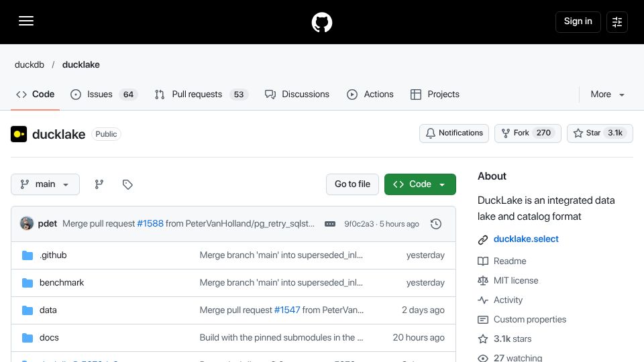Open the Pull requests tab
Image resolution: width=644 pixels, height=362 pixels.
tap(201, 95)
